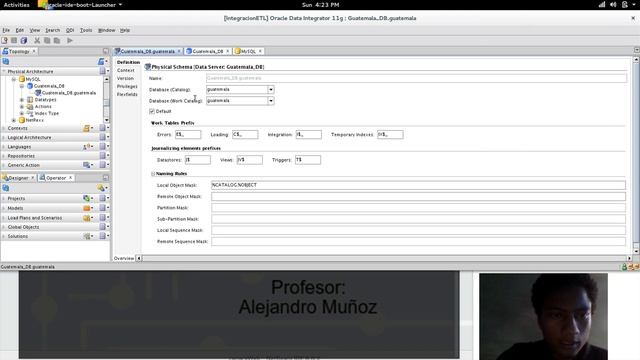
Task: Click the Temporary Indexes prefix field
Action: pos(390,134)
